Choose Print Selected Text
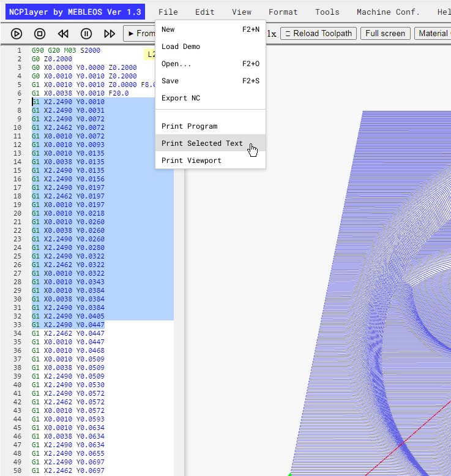The width and height of the screenshot is (451, 476). click(x=211, y=143)
